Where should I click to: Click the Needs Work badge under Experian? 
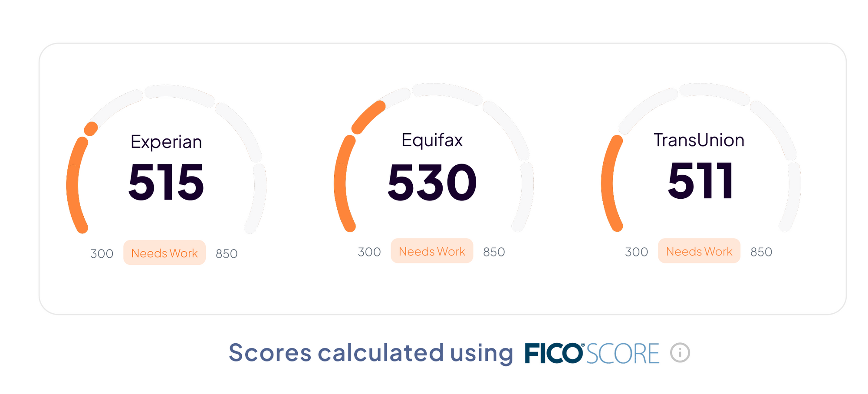click(164, 253)
